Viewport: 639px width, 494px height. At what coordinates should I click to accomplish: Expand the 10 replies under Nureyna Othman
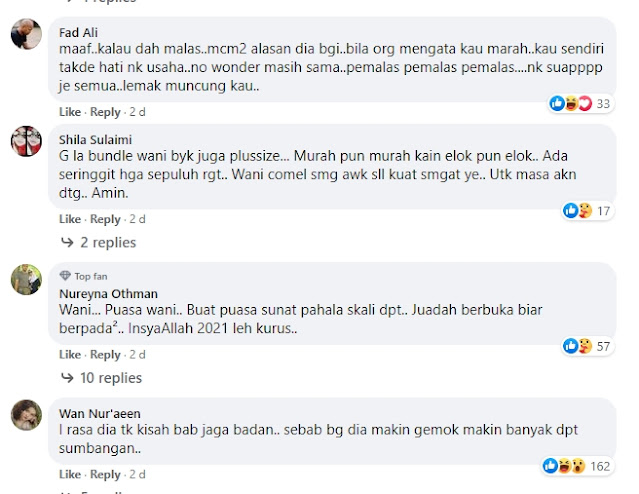click(101, 378)
